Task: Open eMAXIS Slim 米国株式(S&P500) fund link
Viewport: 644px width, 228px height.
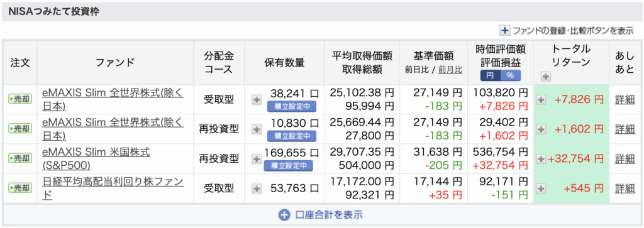Action: pyautogui.click(x=96, y=158)
